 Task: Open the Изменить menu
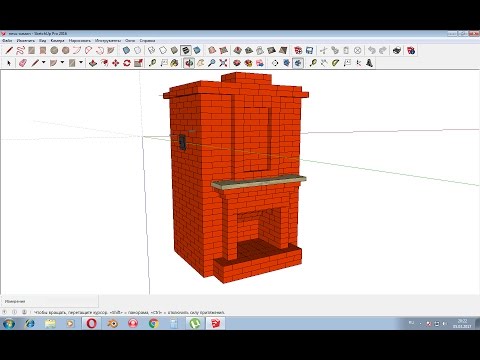coord(26,41)
